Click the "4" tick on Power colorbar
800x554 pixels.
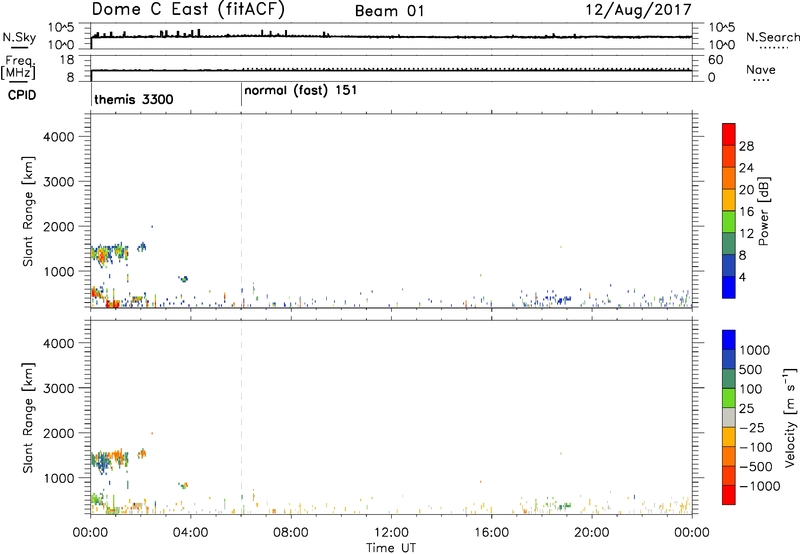742,277
